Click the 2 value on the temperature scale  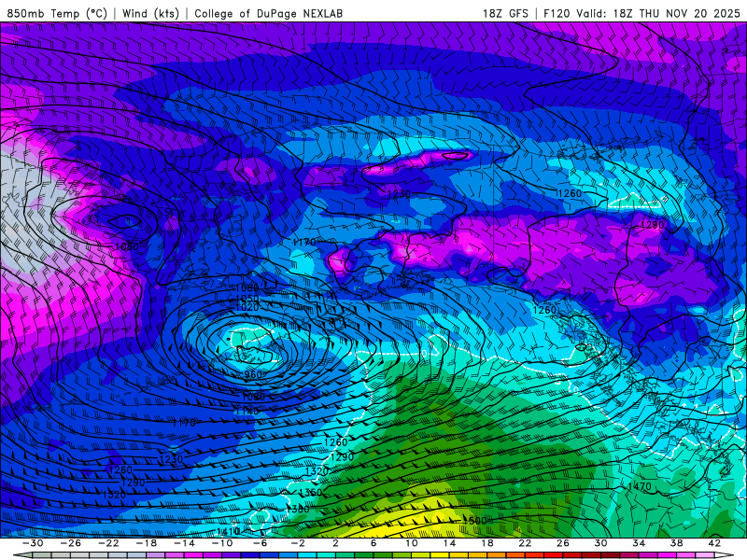coord(336,543)
